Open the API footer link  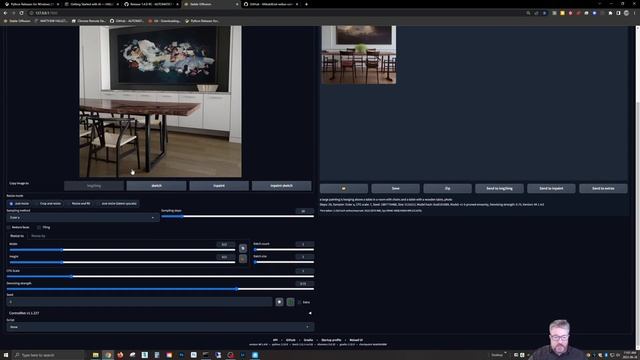point(275,340)
